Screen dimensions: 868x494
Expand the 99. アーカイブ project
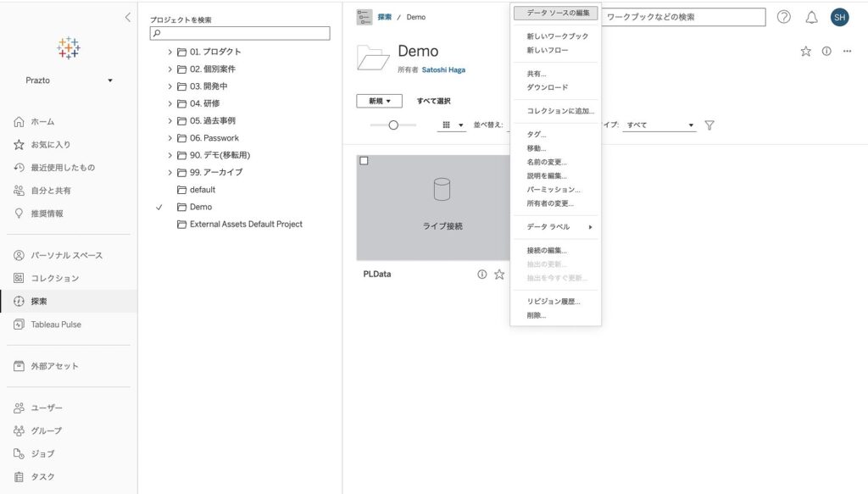point(170,173)
